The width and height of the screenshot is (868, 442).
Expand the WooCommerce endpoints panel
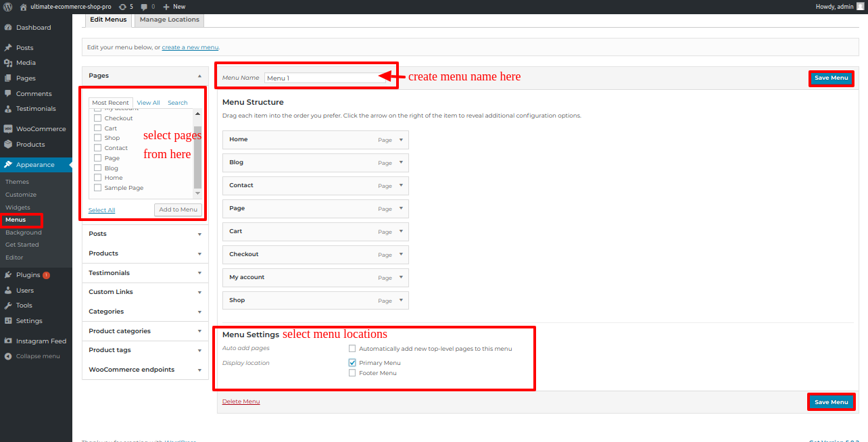(x=199, y=370)
